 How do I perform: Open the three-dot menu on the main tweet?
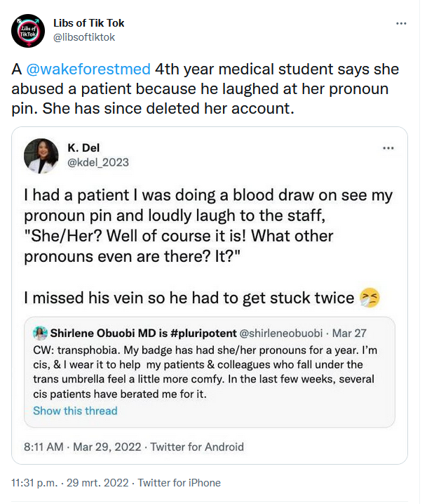point(401,23)
